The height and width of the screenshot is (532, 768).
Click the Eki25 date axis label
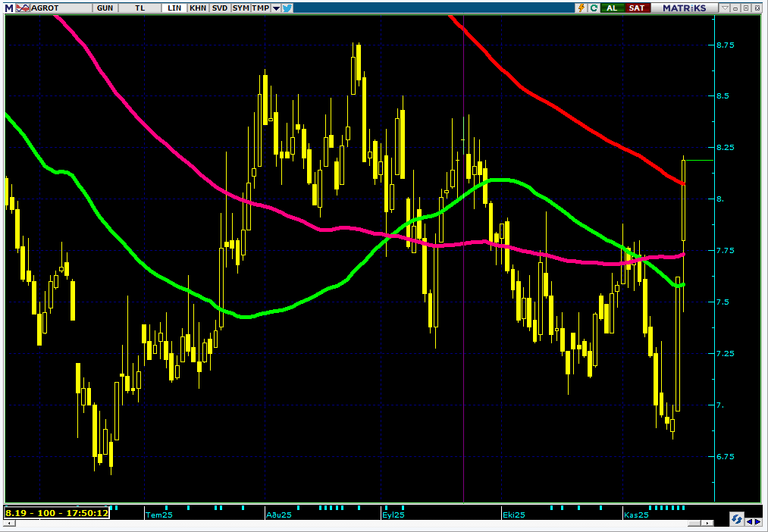[514, 515]
